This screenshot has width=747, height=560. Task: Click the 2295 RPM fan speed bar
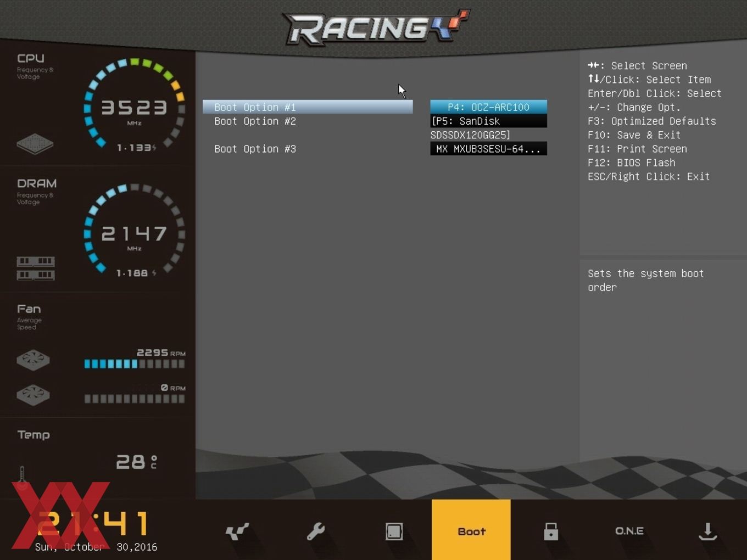[x=135, y=363]
